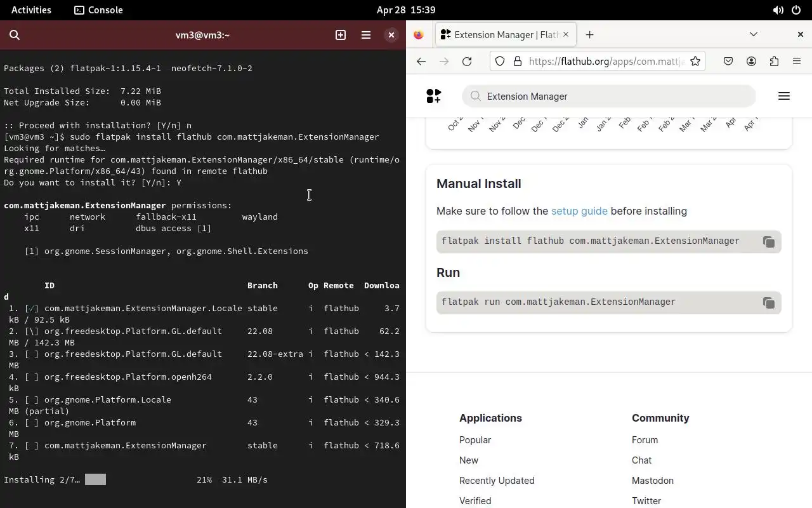
Task: Click the vm3@vm3:~ terminal title
Action: pos(202,35)
